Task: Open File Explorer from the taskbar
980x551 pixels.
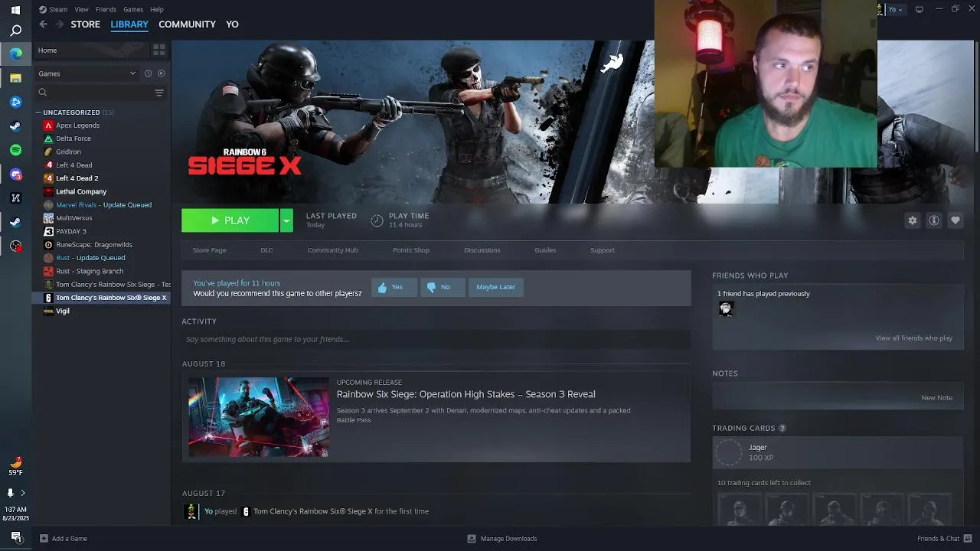Action: pyautogui.click(x=15, y=78)
